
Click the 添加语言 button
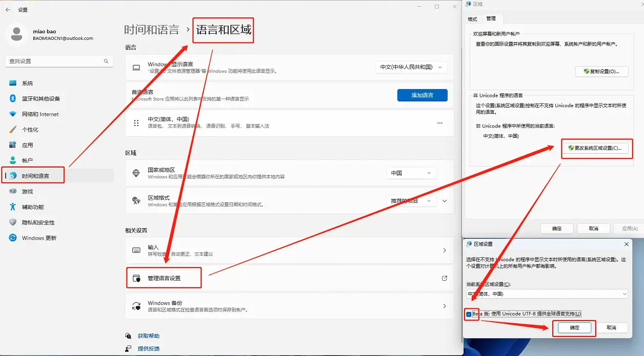[422, 95]
